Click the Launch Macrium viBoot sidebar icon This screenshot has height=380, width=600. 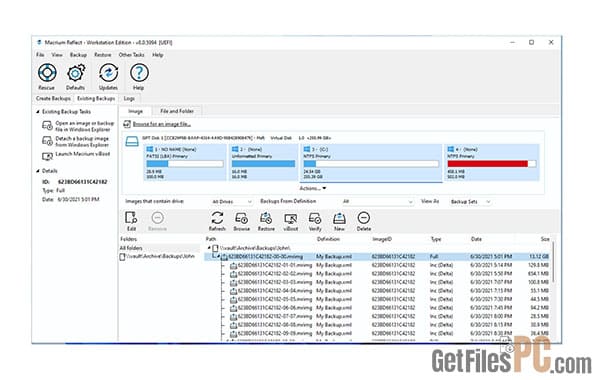[47, 156]
